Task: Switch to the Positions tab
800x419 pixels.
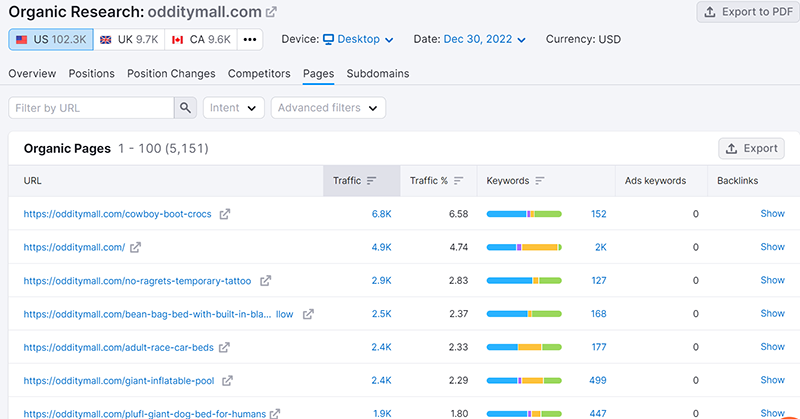Action: click(x=92, y=73)
